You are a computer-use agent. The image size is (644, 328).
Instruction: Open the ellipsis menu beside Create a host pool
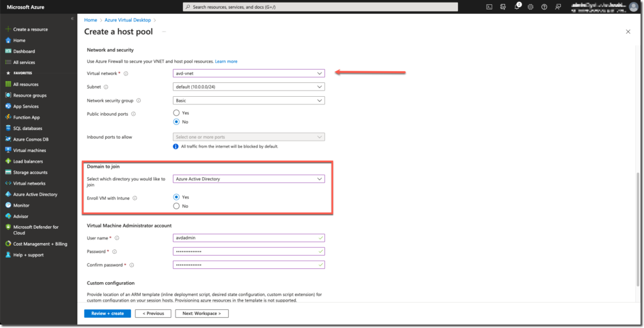164,31
